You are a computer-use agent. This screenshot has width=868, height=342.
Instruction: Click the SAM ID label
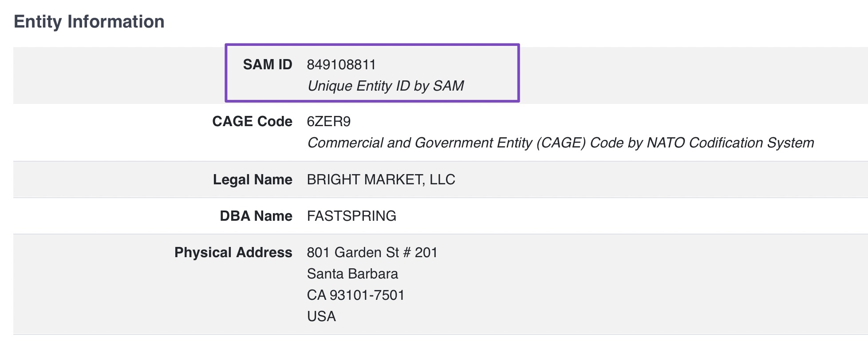coord(268,64)
